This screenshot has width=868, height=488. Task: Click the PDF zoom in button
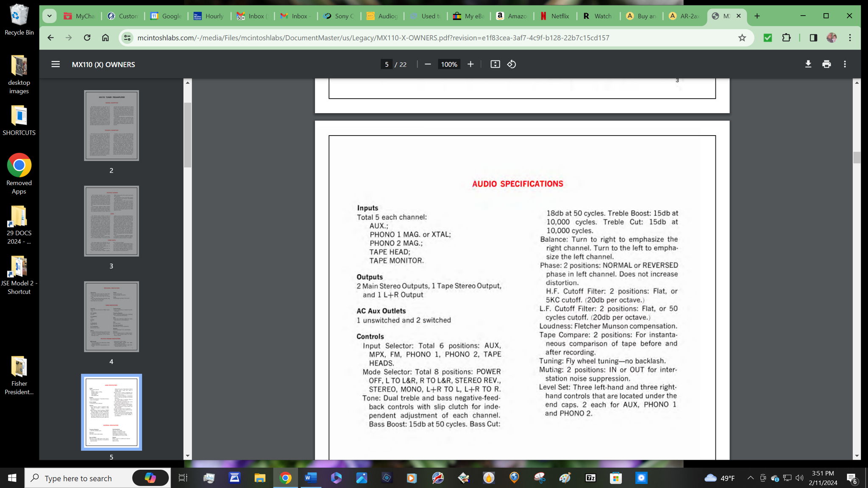(470, 64)
